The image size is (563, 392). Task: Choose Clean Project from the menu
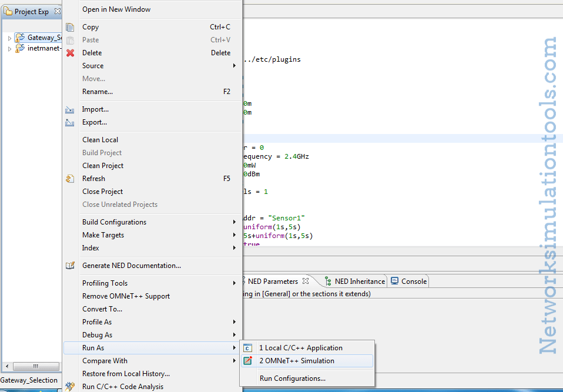point(103,165)
